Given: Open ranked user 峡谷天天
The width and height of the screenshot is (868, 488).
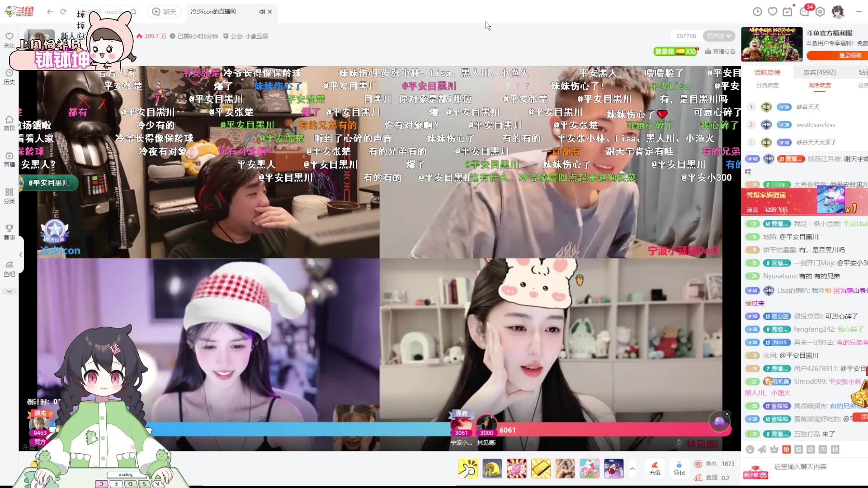Looking at the screenshot, I should click(x=808, y=107).
